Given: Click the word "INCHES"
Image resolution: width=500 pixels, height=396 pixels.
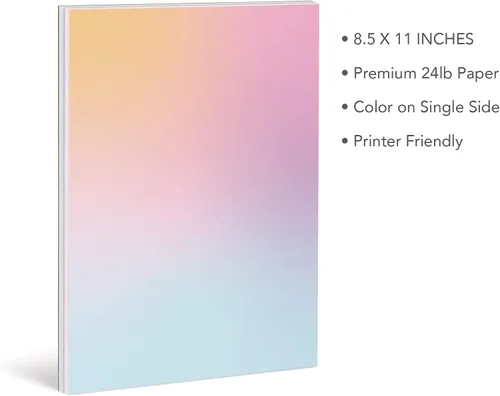Looking at the screenshot, I should (445, 39).
